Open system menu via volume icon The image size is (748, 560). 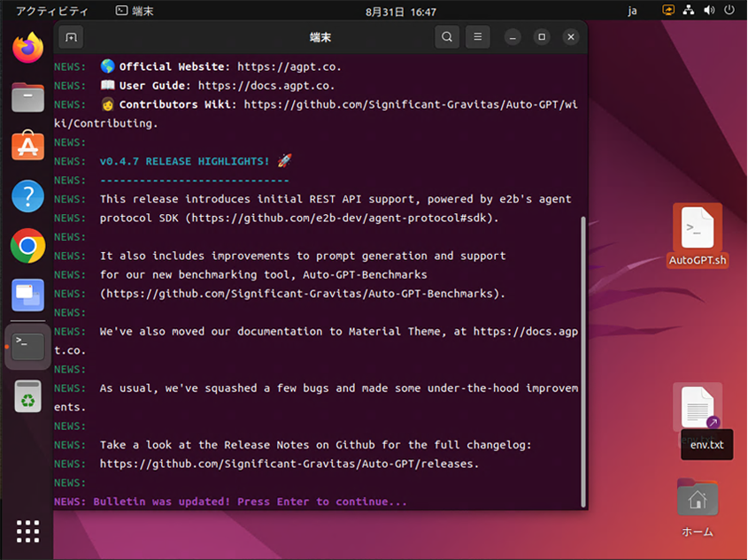[709, 12]
